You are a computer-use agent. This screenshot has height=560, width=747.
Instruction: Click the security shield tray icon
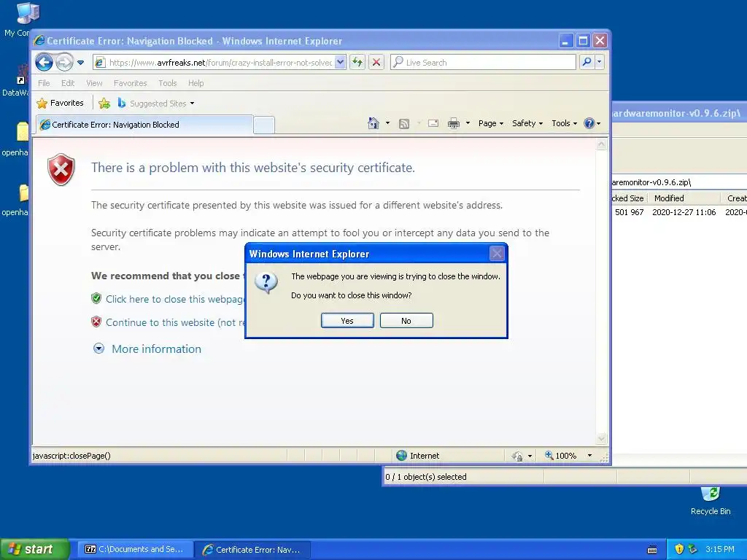(679, 549)
